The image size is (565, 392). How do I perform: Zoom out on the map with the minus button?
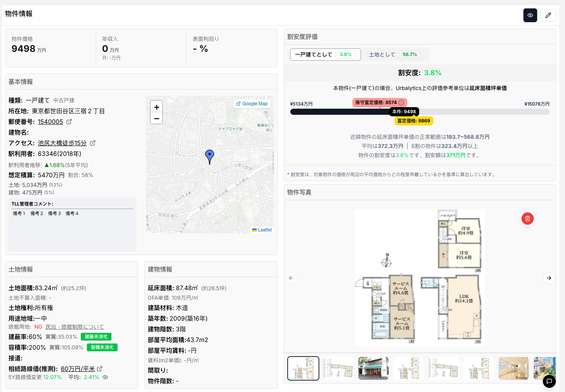tap(156, 118)
